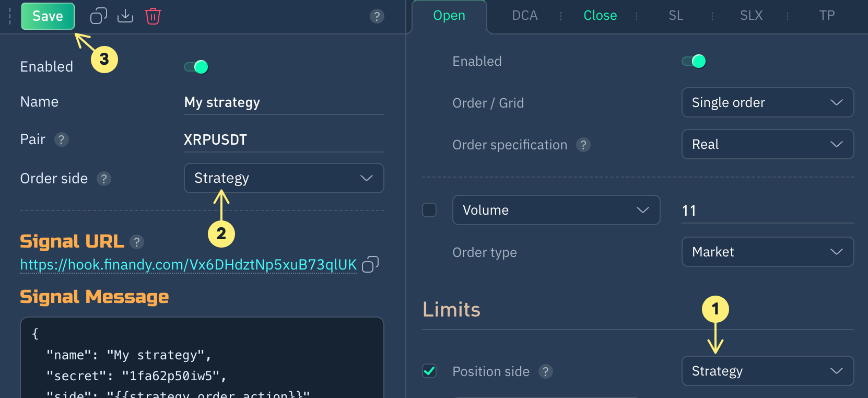Switch to the Close tab
The image size is (868, 398).
[x=600, y=16]
